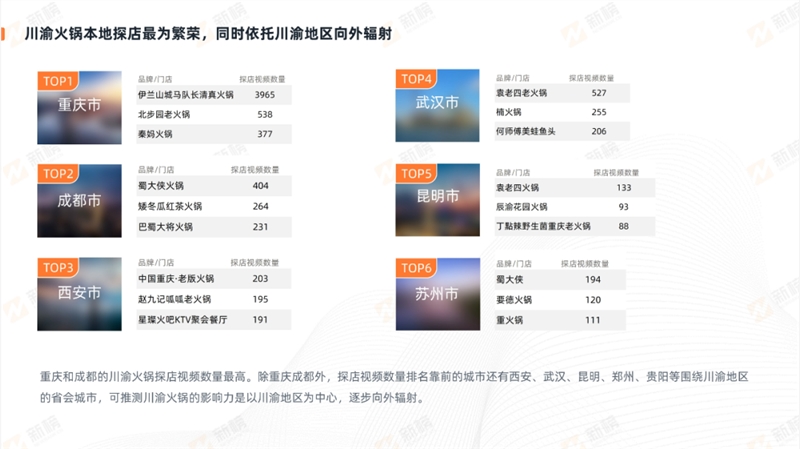This screenshot has width=800, height=449.
Task: Click the blue TOP5 badge
Action: pos(416,173)
